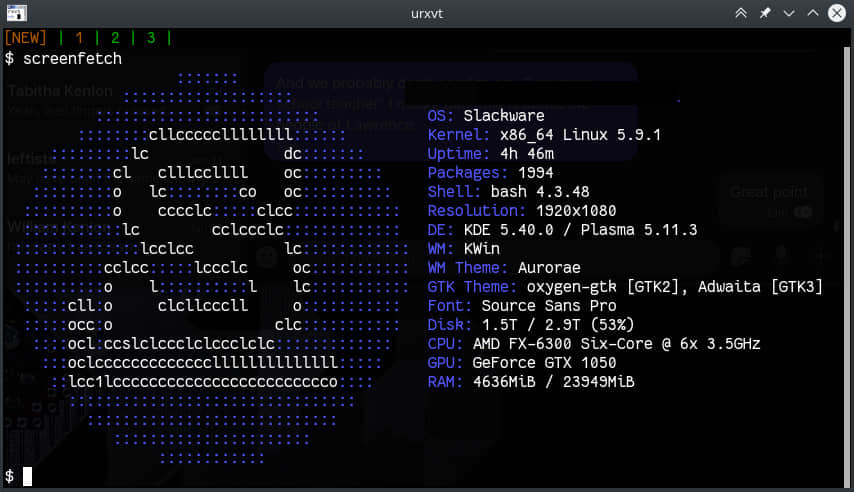Click the RAM usage output line
Screen dimensions: 854x492
point(530,382)
